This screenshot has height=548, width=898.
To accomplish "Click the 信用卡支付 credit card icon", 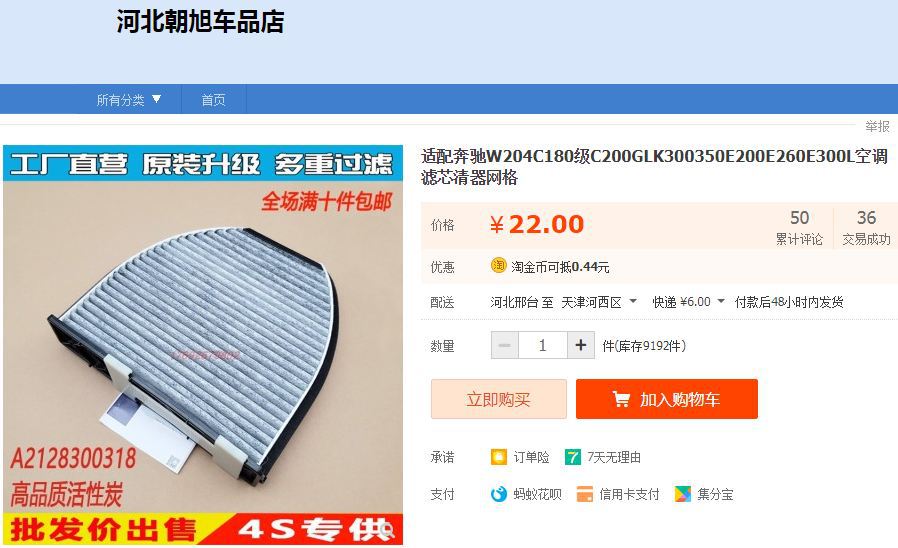I will pos(585,494).
